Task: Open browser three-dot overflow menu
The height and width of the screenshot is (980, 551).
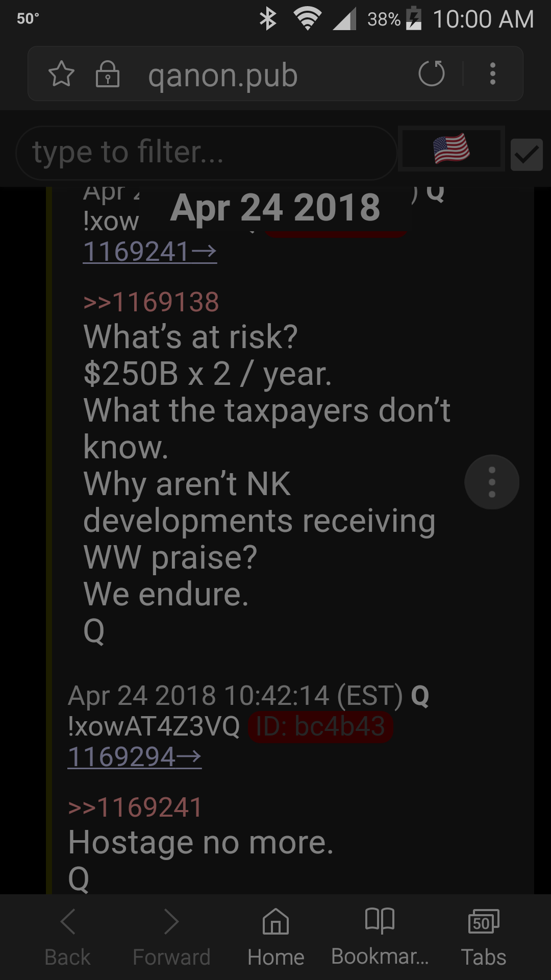Action: click(492, 73)
